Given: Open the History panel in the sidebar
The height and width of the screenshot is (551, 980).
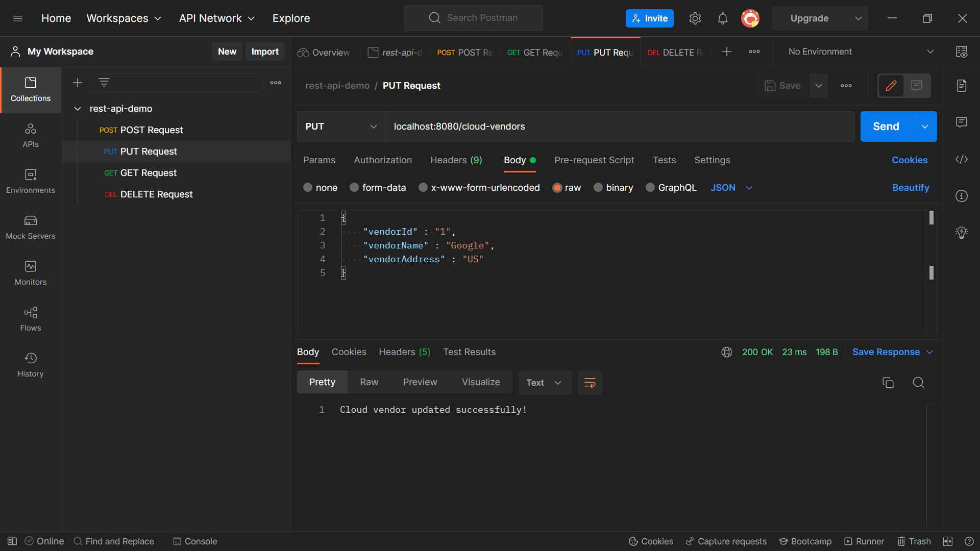Looking at the screenshot, I should 30,364.
